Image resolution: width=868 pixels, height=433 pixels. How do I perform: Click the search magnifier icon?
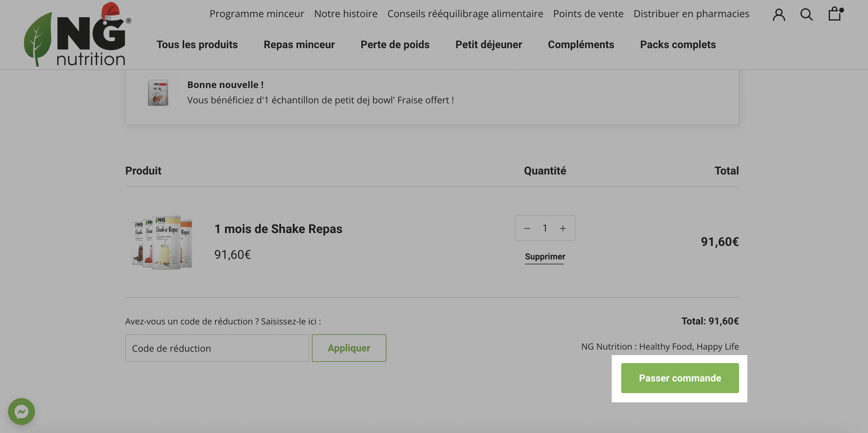806,14
